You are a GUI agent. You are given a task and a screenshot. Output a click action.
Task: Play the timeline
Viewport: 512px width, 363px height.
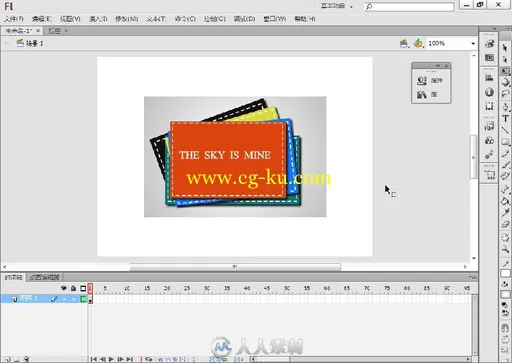click(111, 359)
